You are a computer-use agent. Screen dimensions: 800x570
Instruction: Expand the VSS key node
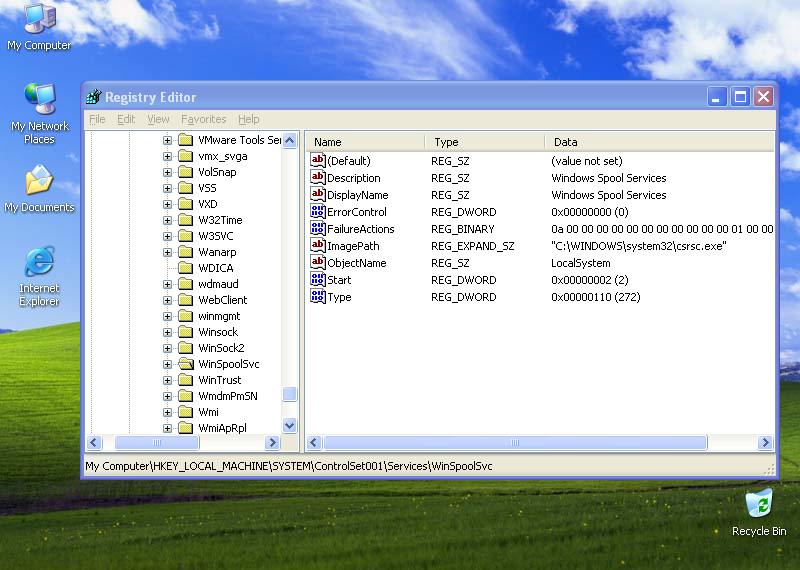click(x=167, y=188)
